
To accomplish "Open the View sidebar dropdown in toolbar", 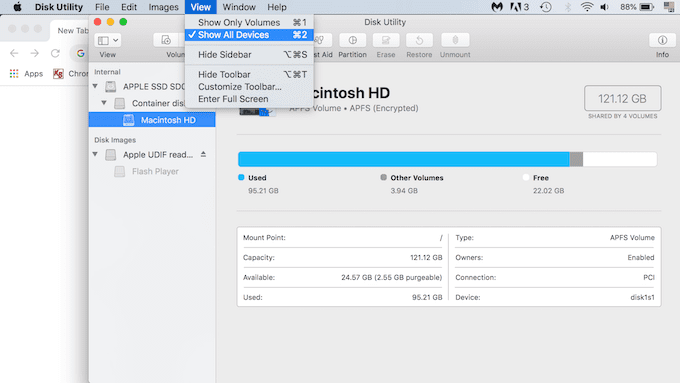I will pos(108,40).
